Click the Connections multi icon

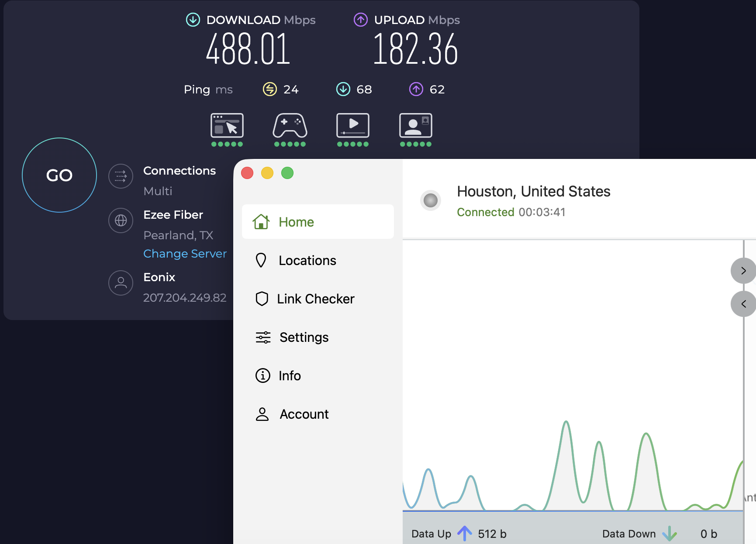(121, 176)
